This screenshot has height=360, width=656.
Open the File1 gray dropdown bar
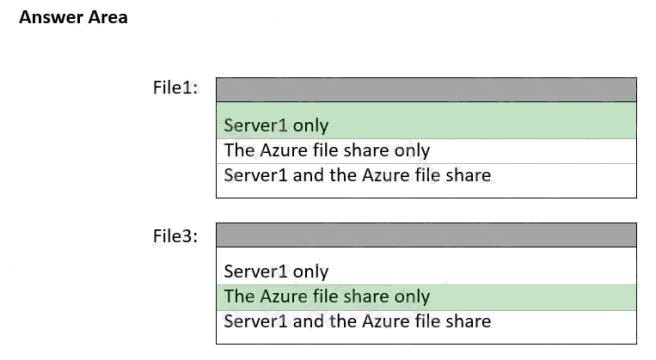426,90
